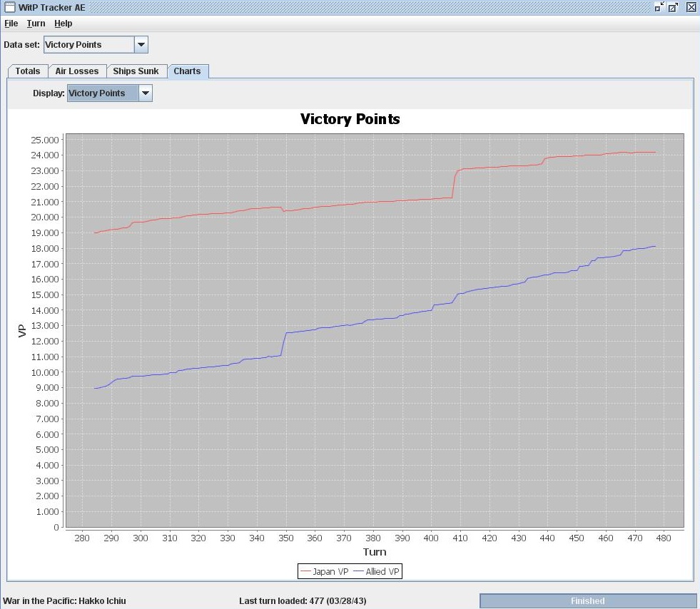Viewport: 700px width, 609px height.
Task: Close the WitP Tracker AE window
Action: 691,7
